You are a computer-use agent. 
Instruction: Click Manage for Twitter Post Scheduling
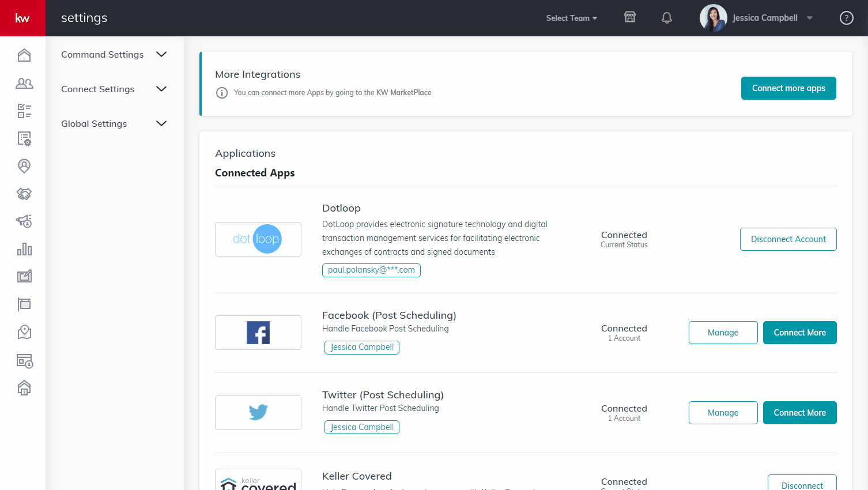[723, 413]
